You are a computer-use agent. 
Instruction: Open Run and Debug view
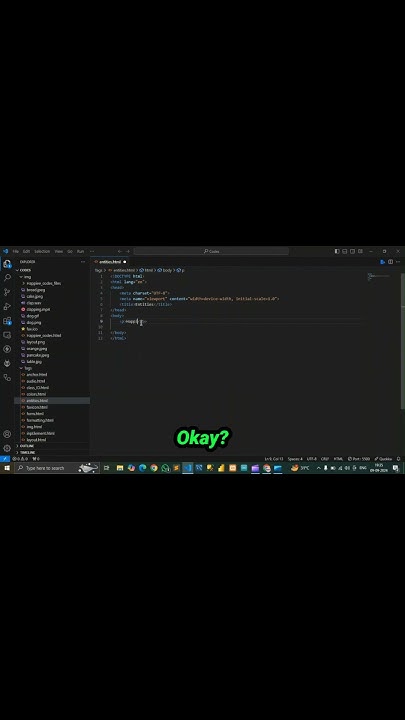coord(7,306)
